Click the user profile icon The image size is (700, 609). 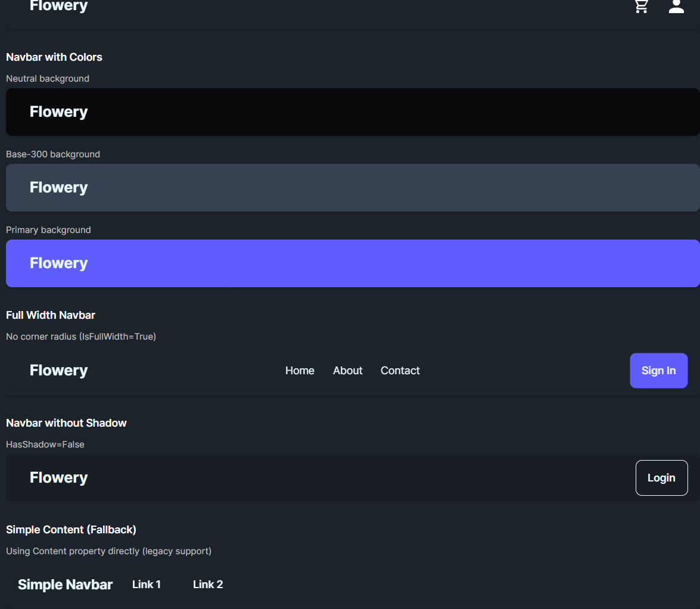676,6
